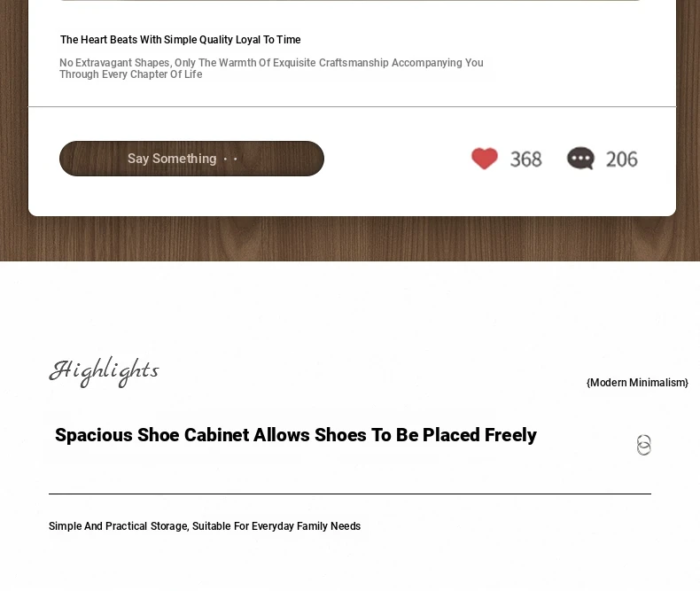Click the {Modern Minimalism} label

pos(637,383)
